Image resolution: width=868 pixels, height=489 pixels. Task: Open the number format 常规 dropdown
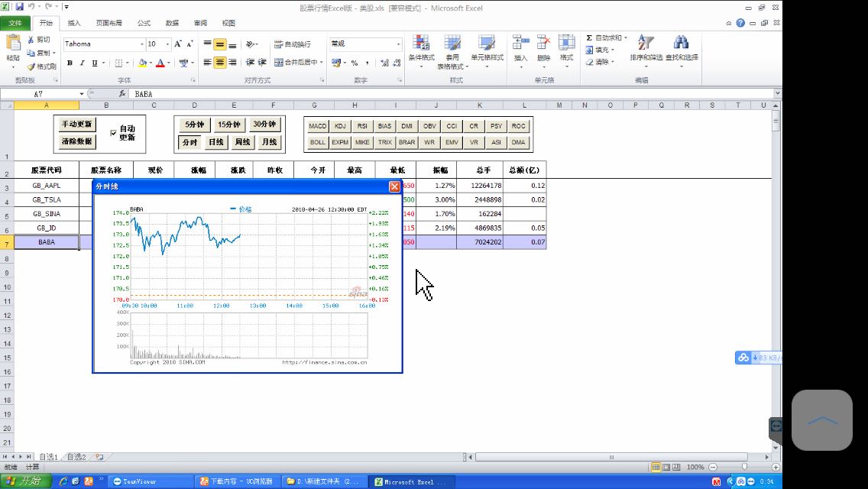pos(398,44)
